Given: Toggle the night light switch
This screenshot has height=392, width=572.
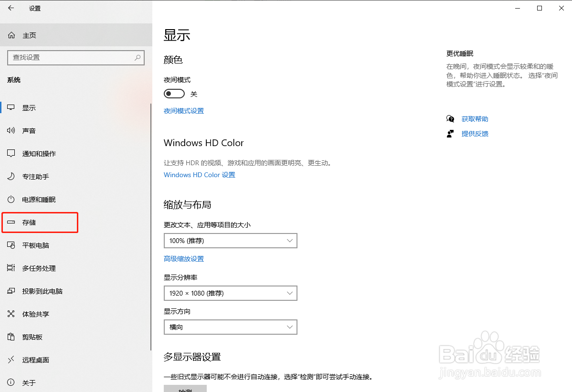Looking at the screenshot, I should coord(174,94).
